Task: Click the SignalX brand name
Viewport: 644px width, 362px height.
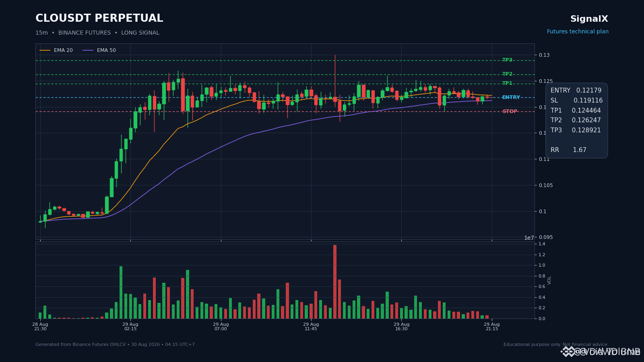Action: (589, 19)
